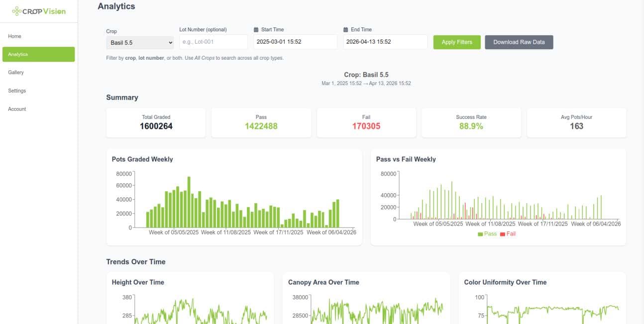
Task: Open the Start Time calendar icon
Action: pos(256,29)
